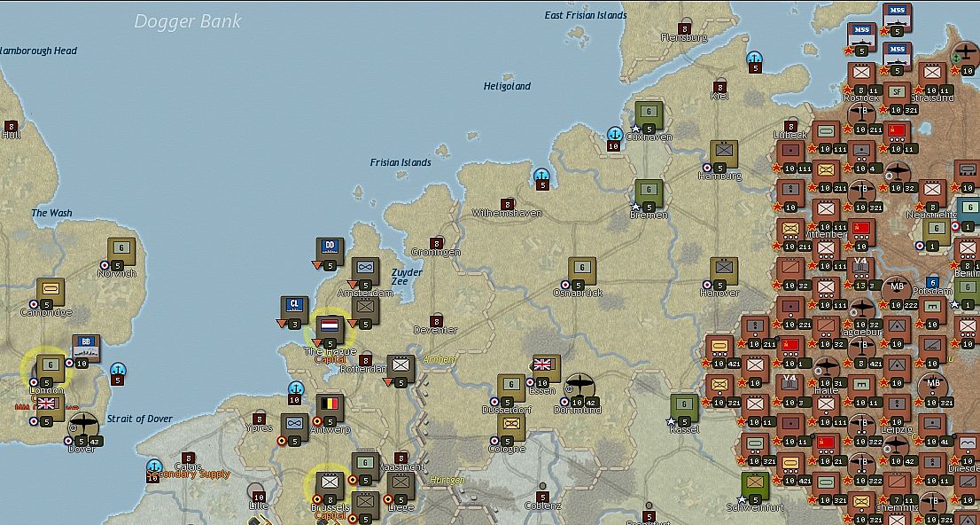
Task: Select the highlighted garrison unit at London
Action: pos(50,369)
